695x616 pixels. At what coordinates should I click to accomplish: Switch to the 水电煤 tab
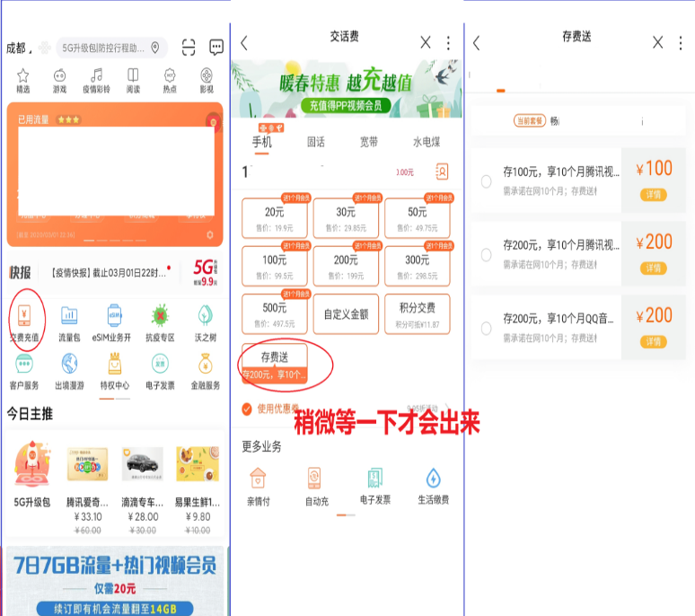(426, 142)
